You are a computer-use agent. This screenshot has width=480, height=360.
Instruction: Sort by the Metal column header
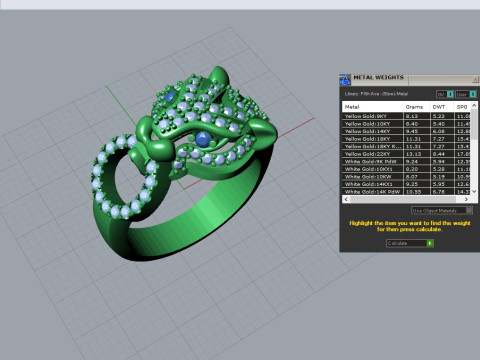pos(373,107)
